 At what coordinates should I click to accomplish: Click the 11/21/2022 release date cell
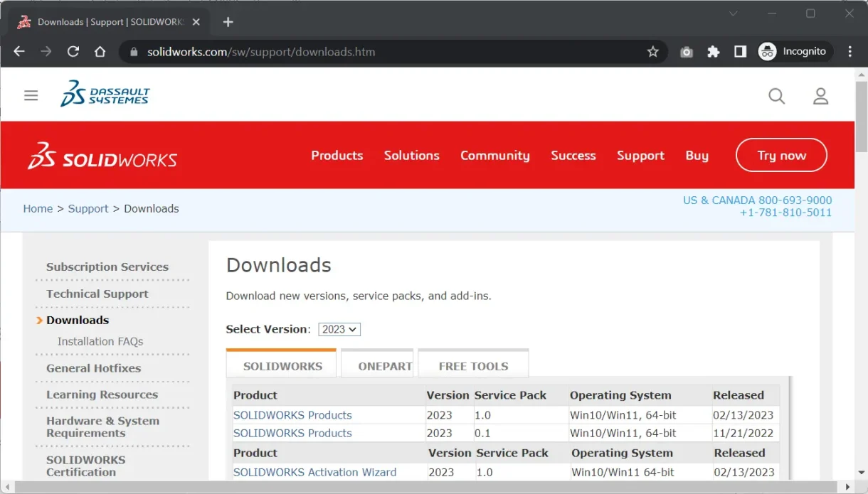[743, 433]
